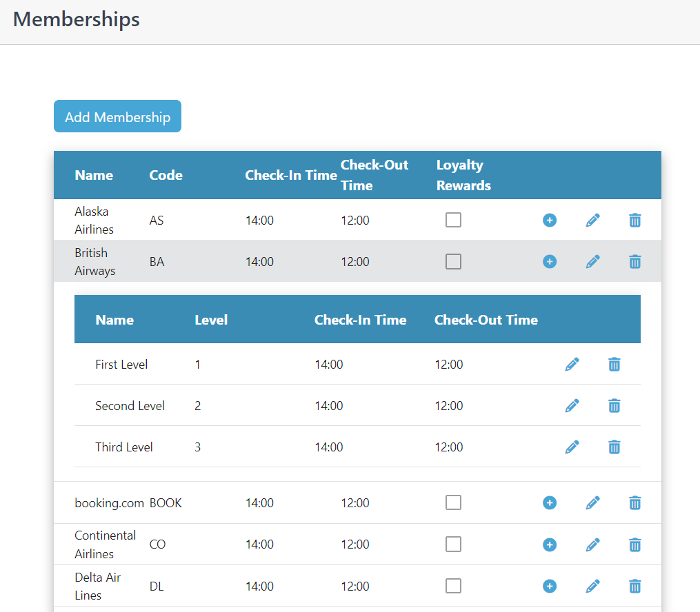Click the Level column header in sub-table

coord(211,320)
